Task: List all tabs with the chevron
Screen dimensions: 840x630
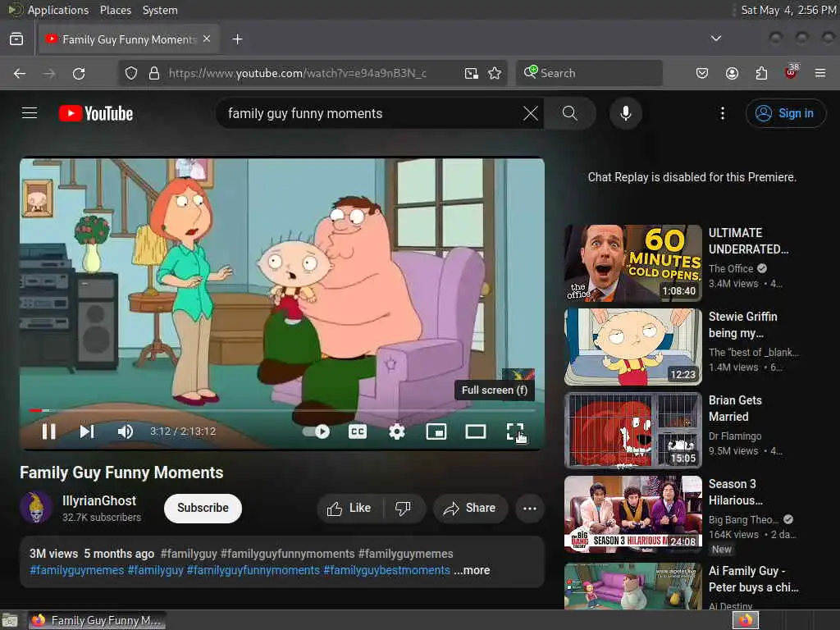Action: tap(715, 39)
